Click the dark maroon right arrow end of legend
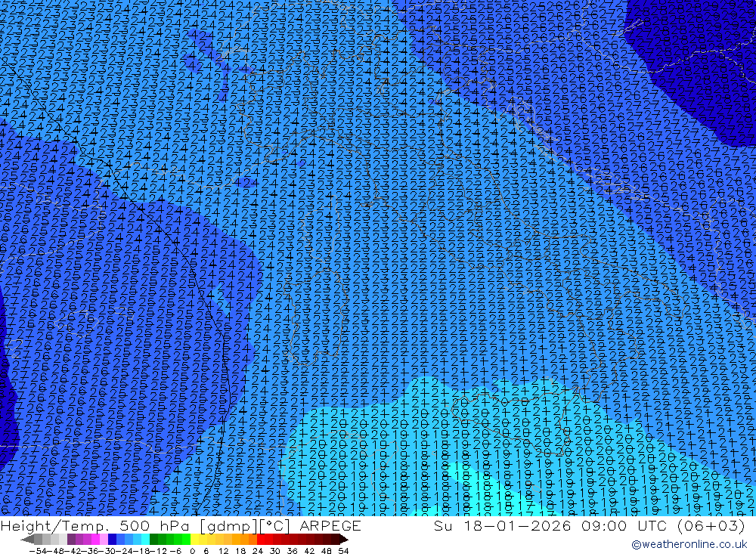Image resolution: width=756 pixels, height=554 pixels. coord(344,539)
